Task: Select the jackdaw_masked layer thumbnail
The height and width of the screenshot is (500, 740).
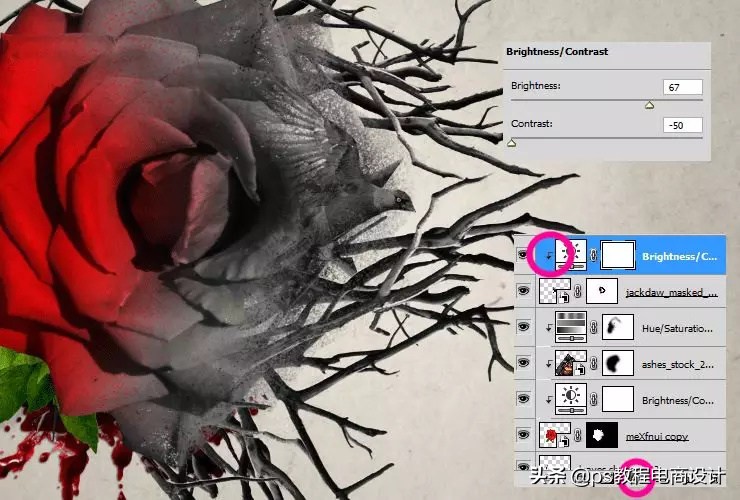Action: [x=555, y=291]
